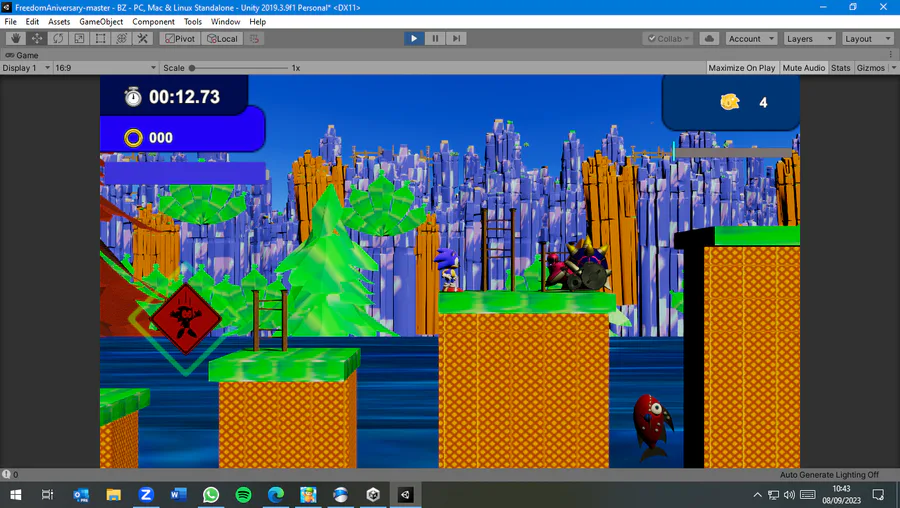
Task: Click the lives character icon
Action: (x=730, y=102)
